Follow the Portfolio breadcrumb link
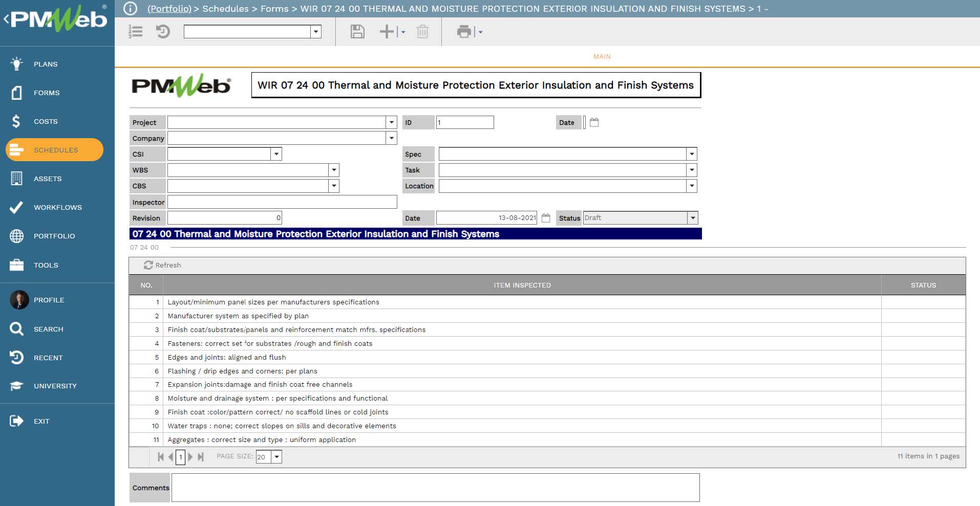 (x=169, y=9)
